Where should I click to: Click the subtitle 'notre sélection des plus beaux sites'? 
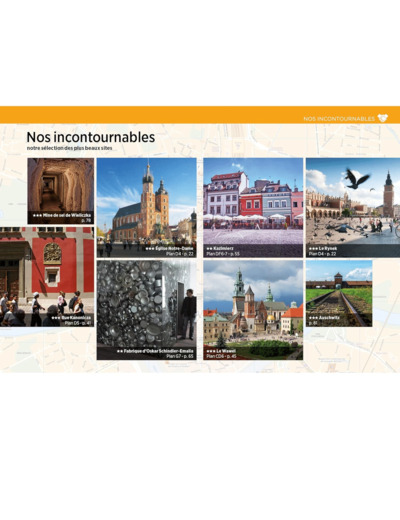69,148
